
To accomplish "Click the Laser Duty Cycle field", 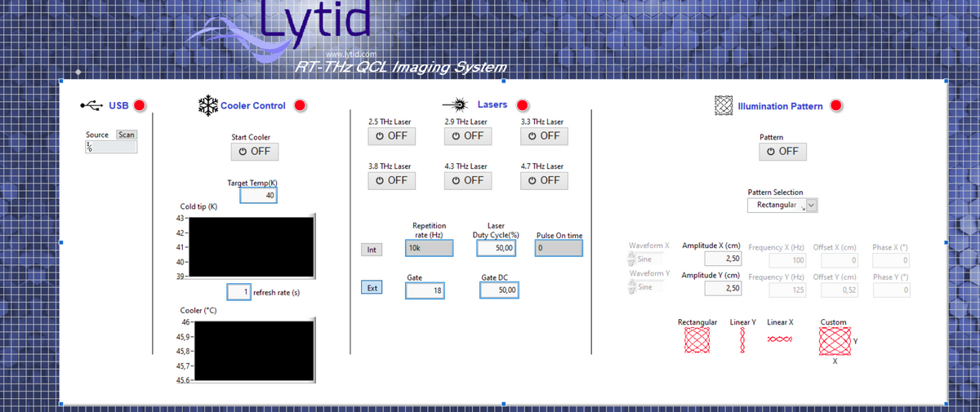I will (x=497, y=248).
